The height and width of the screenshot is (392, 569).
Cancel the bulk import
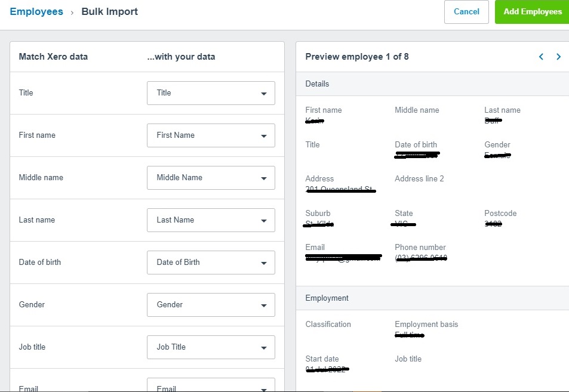coord(466,12)
